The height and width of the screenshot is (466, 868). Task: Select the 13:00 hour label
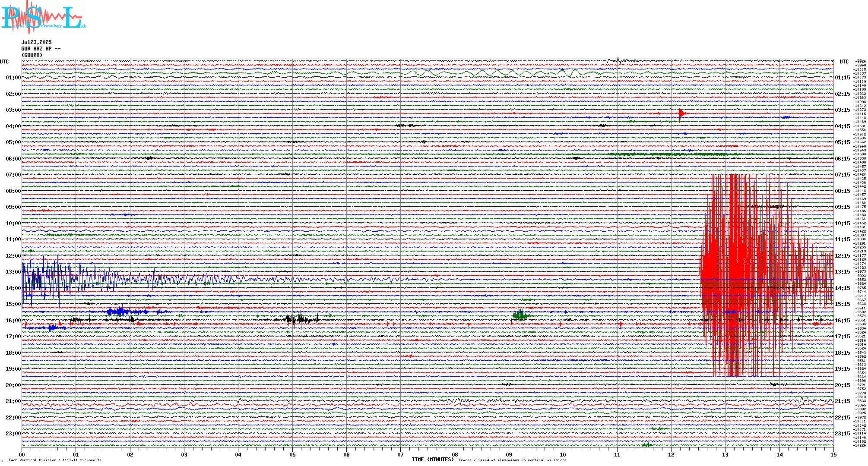pyautogui.click(x=13, y=272)
